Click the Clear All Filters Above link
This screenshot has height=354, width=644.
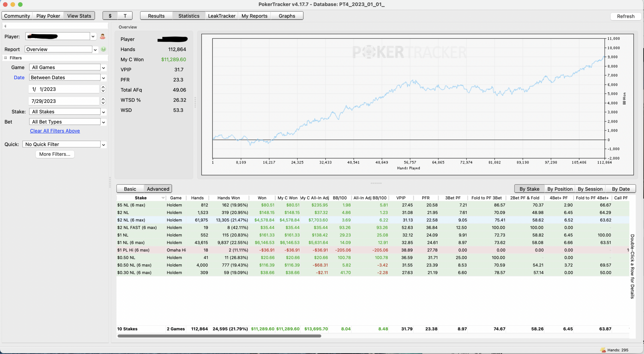click(x=55, y=131)
